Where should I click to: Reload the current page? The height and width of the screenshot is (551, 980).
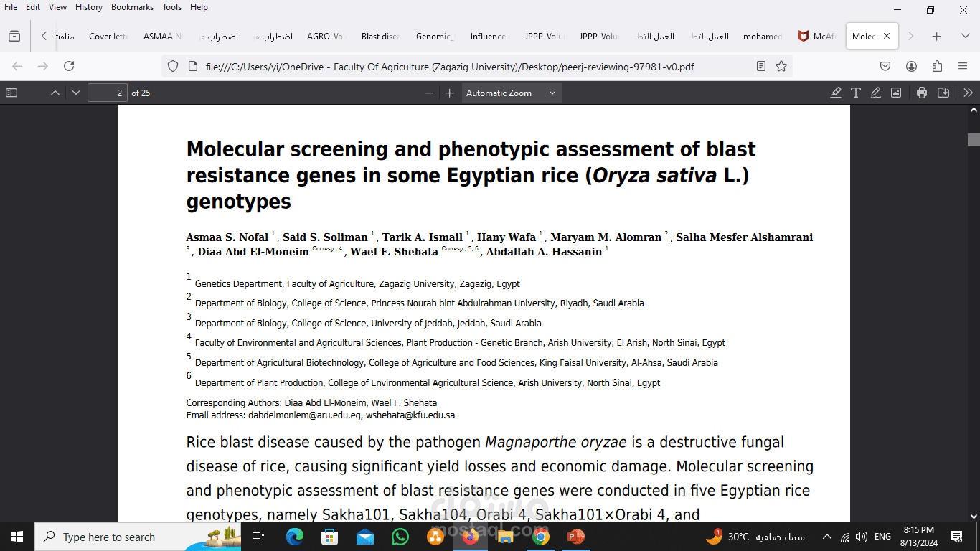pos(69,66)
